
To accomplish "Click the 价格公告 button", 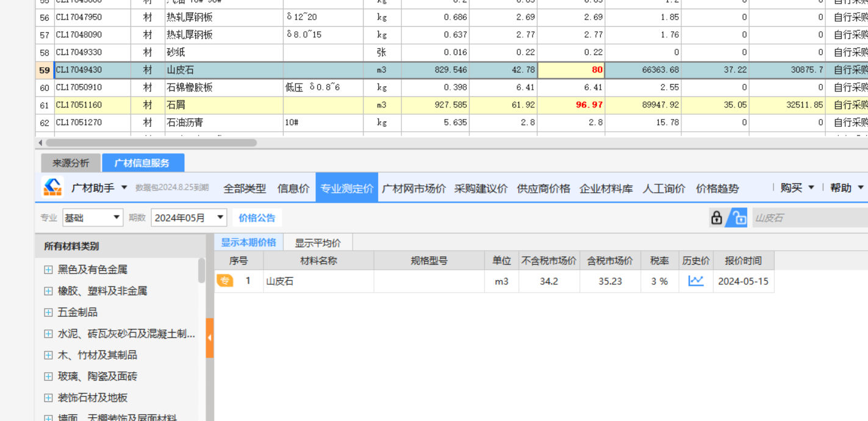I will 257,218.
